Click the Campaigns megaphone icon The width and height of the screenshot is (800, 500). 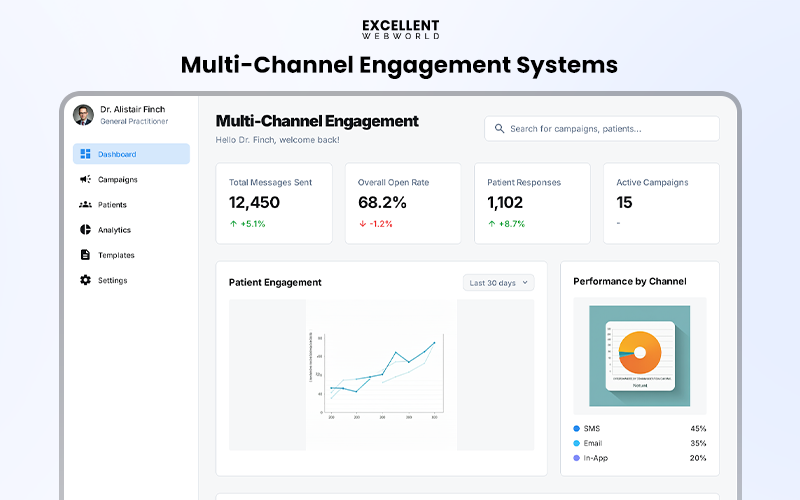[85, 179]
